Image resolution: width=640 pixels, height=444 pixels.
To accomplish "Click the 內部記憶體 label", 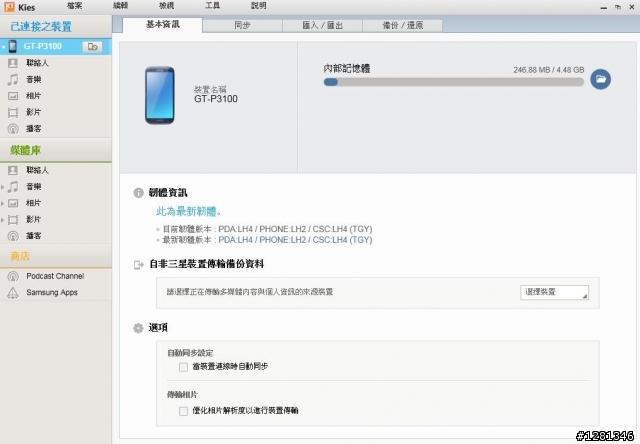I will click(347, 69).
